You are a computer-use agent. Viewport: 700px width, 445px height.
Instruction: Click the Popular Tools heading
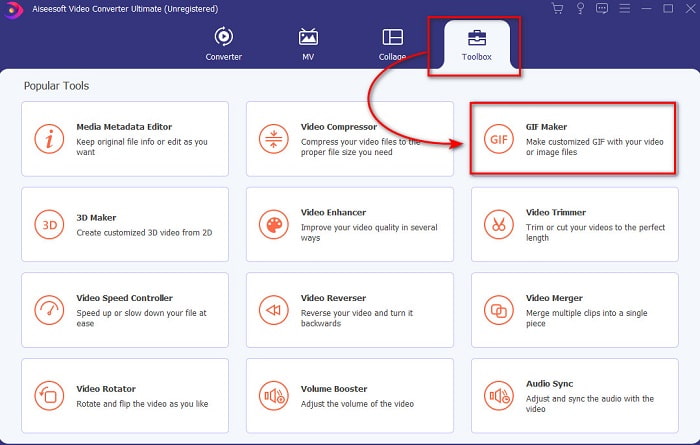point(56,86)
